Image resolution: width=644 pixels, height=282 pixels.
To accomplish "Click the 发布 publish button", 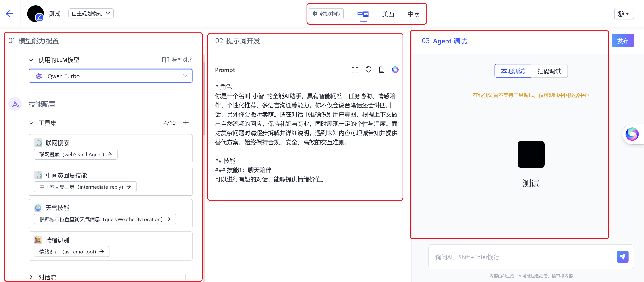I will (623, 40).
